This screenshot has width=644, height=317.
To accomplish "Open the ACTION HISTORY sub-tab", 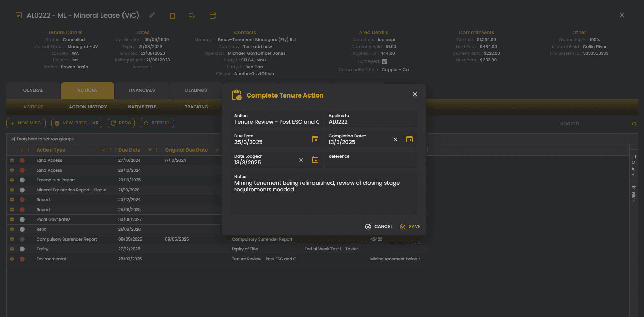I will point(88,107).
